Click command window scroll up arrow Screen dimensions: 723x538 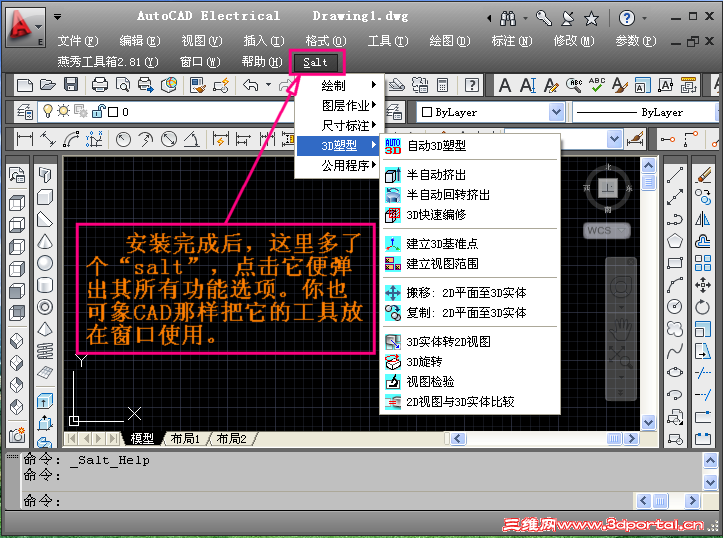click(x=710, y=460)
